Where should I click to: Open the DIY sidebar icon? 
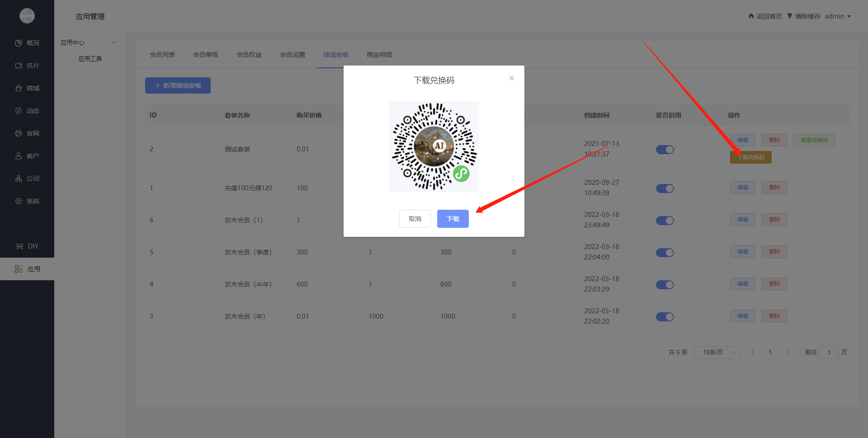[19, 246]
